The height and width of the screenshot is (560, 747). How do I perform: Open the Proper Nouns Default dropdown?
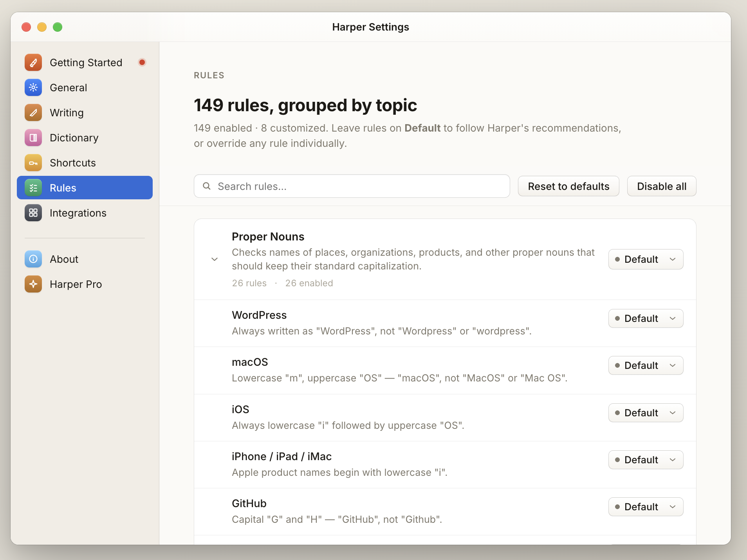click(646, 259)
